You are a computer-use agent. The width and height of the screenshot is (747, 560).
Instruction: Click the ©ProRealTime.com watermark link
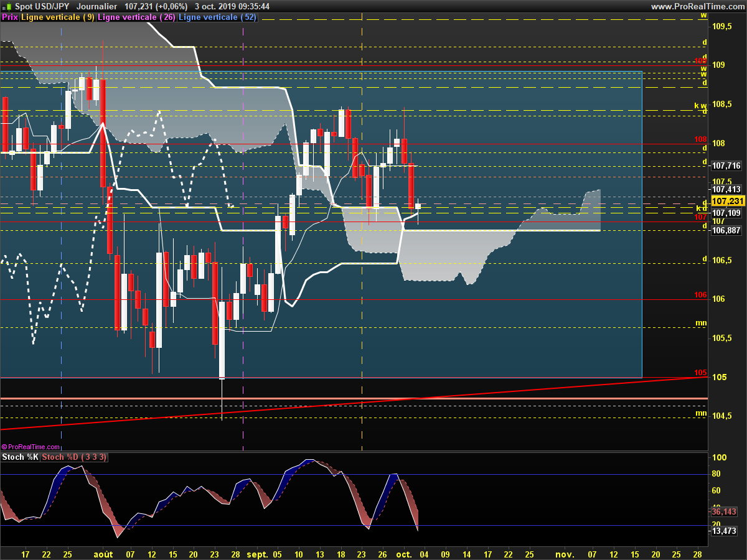tap(31, 447)
